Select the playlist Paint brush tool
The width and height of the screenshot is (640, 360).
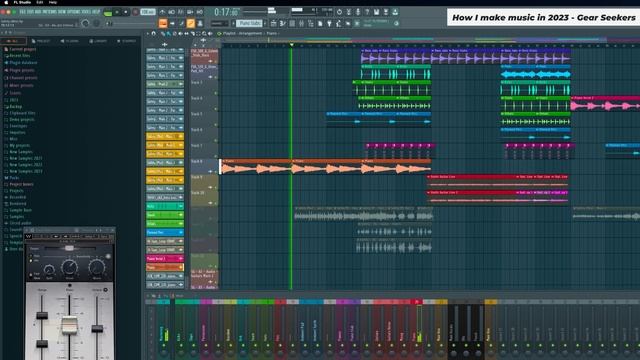(169, 33)
